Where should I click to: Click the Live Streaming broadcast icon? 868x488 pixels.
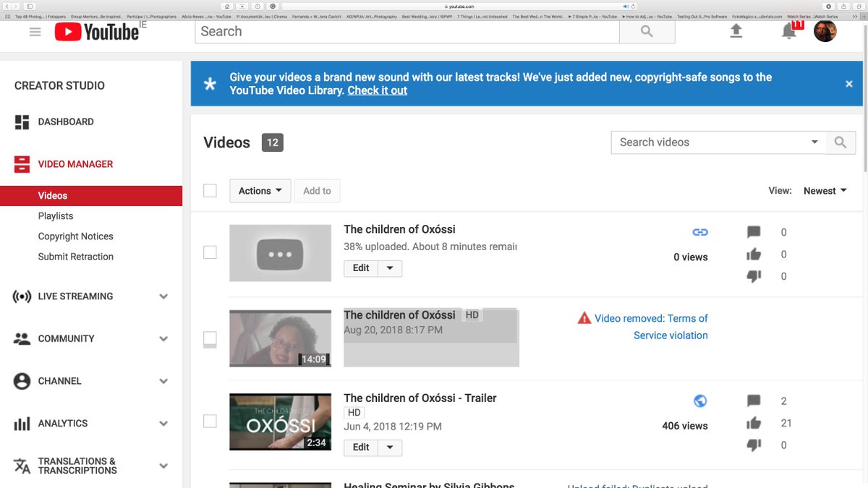tap(22, 296)
